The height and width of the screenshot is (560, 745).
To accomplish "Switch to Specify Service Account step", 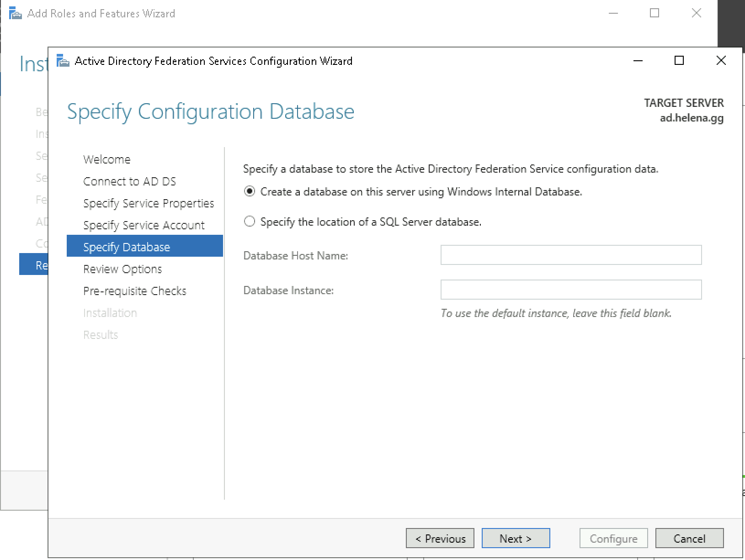I will point(144,225).
